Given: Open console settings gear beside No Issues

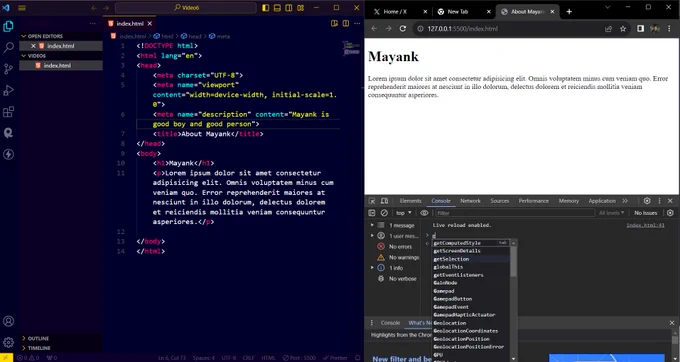Looking at the screenshot, I should pyautogui.click(x=670, y=213).
